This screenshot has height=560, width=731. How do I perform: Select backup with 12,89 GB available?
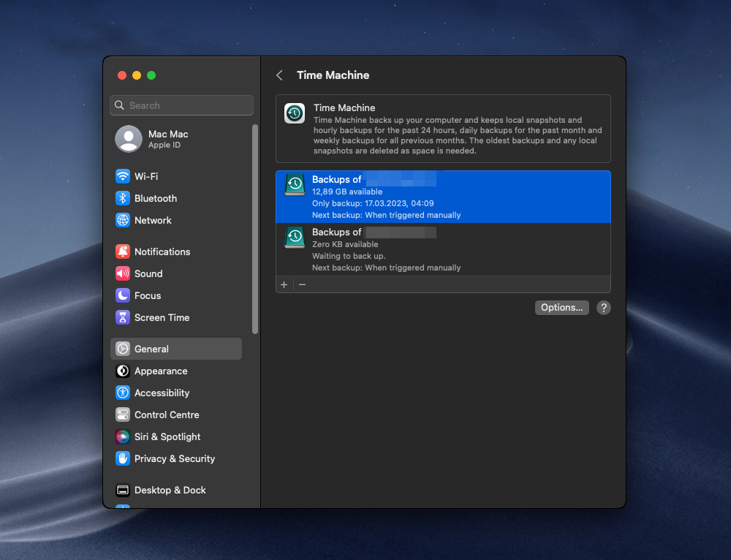(x=444, y=197)
